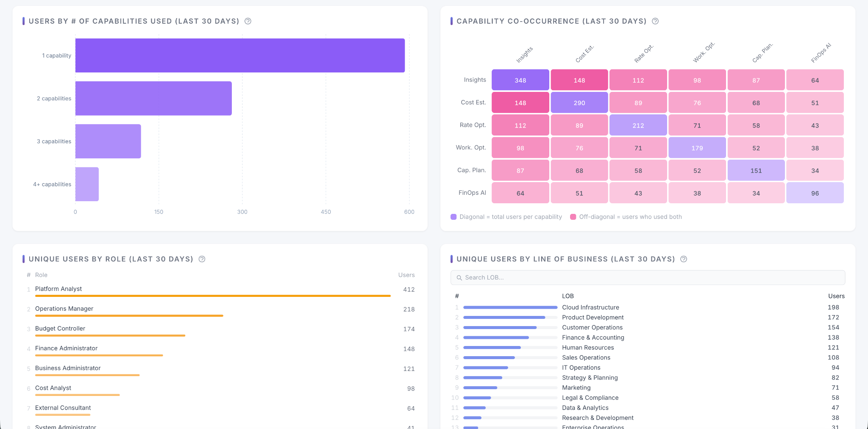Open help icon beside Users by Line of Business
The image size is (868, 429).
(684, 259)
